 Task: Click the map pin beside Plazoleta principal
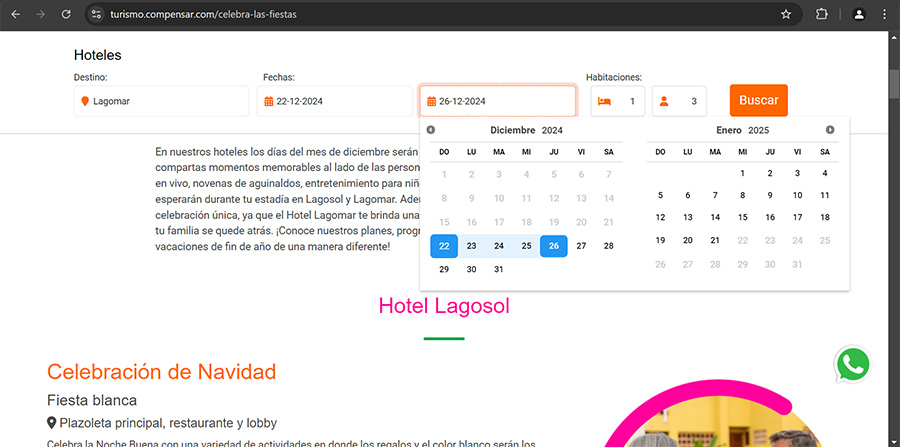point(52,423)
